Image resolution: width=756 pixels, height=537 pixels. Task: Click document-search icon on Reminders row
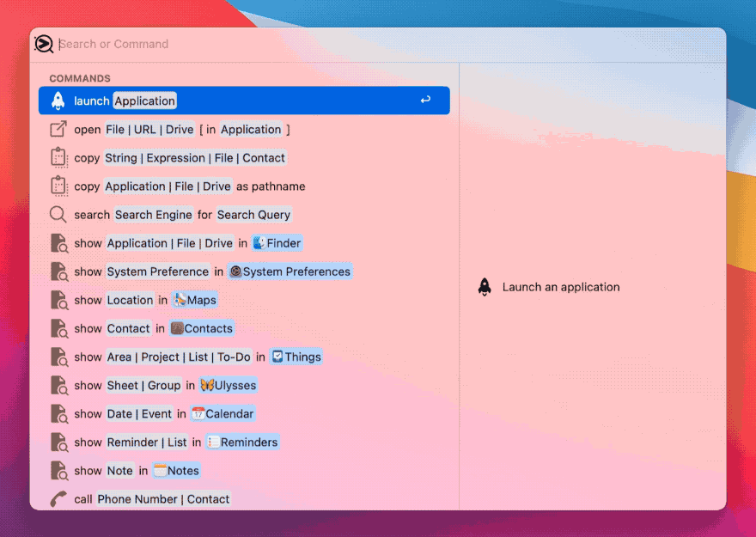(59, 442)
